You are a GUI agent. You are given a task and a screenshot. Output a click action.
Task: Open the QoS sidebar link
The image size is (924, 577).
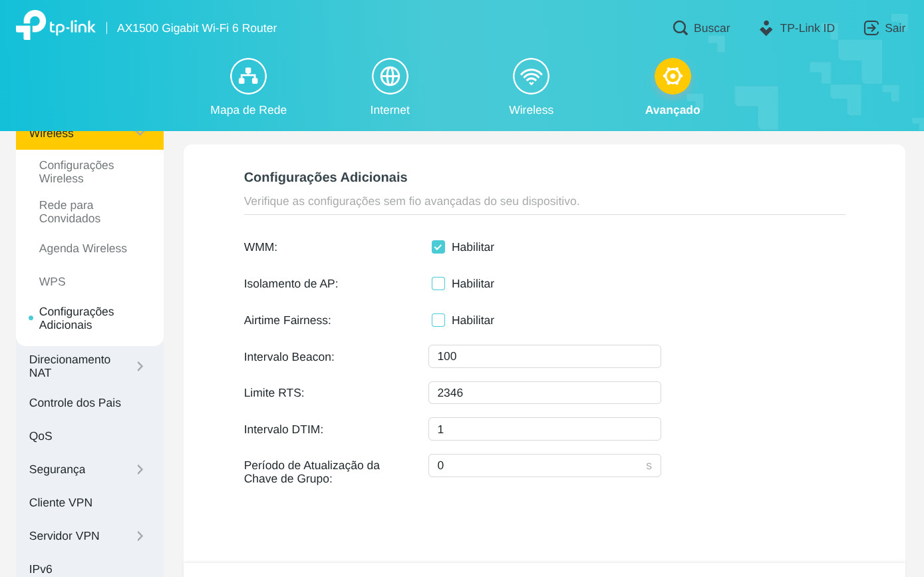[x=41, y=436]
